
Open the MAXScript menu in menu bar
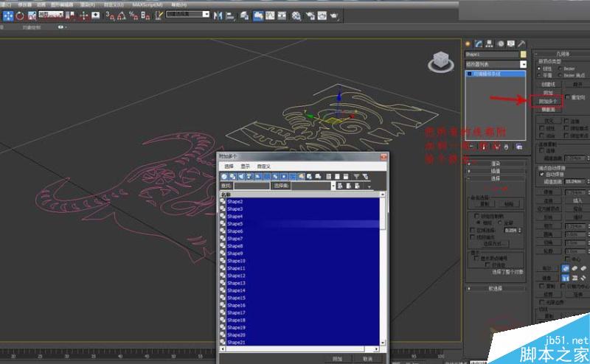147,4
